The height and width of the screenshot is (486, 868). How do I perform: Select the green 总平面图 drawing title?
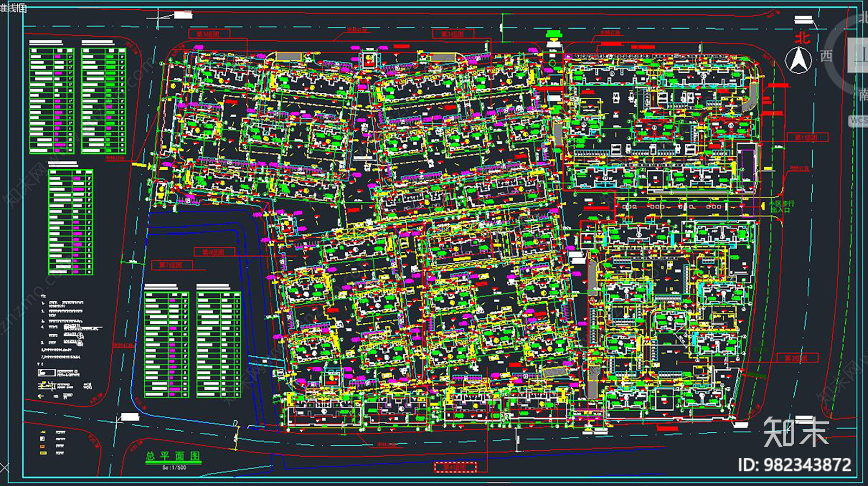click(173, 456)
